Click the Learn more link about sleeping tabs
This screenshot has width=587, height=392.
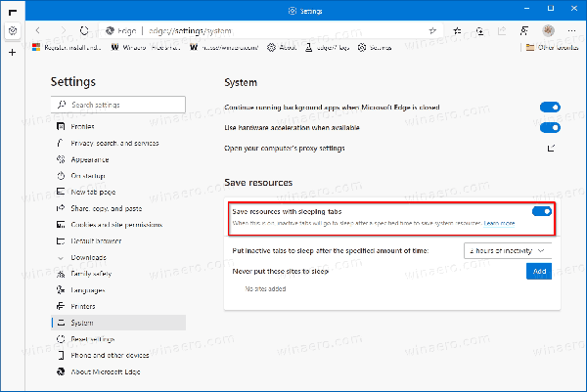499,223
